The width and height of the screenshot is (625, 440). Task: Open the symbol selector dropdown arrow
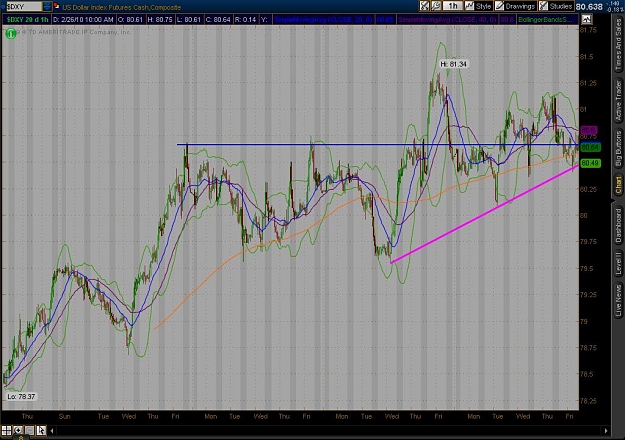point(47,6)
